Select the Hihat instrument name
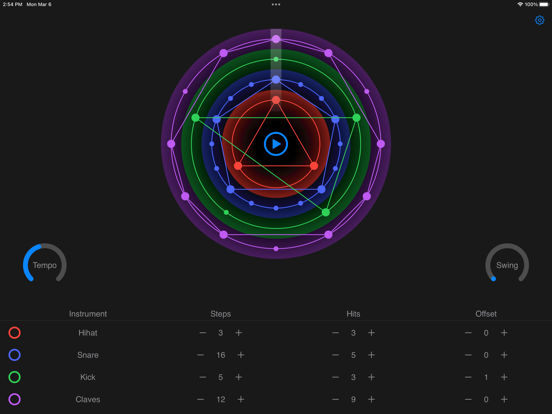The height and width of the screenshot is (414, 552). click(x=88, y=333)
